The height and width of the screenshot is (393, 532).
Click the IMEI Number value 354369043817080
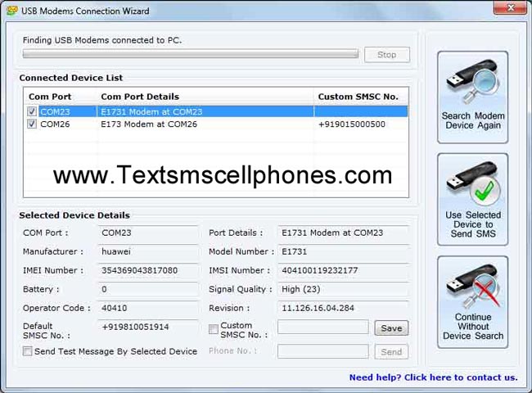(x=148, y=270)
